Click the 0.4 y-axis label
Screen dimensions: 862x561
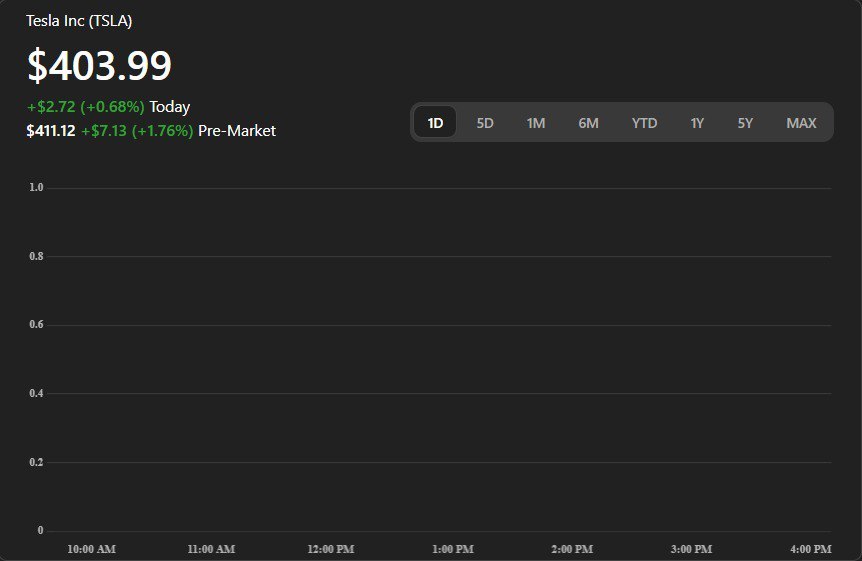pos(36,393)
